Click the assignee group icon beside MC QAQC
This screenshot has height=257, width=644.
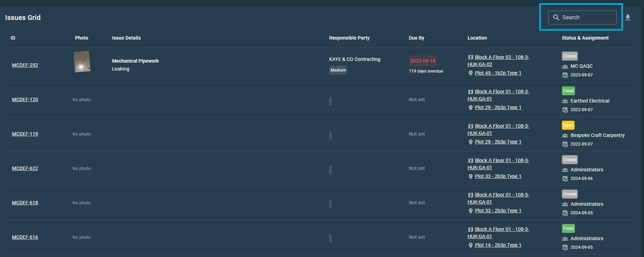click(x=565, y=66)
